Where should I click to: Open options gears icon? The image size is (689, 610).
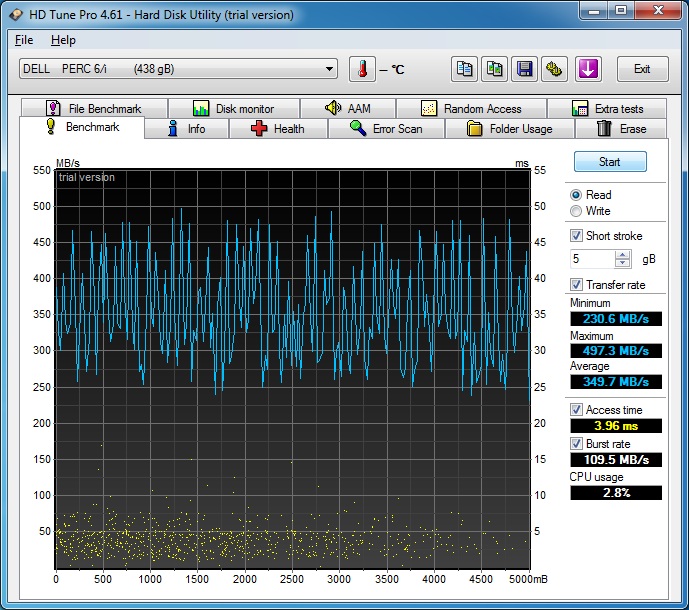[x=555, y=69]
